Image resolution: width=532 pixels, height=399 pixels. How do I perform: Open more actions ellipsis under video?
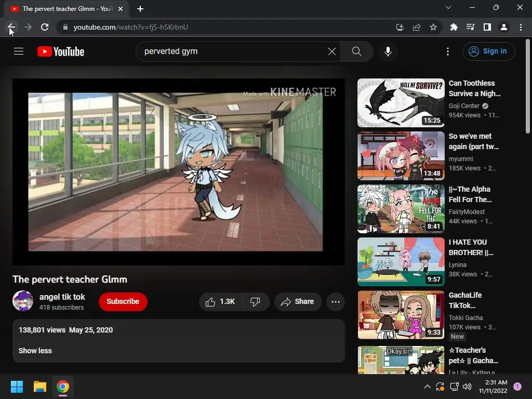coord(336,302)
